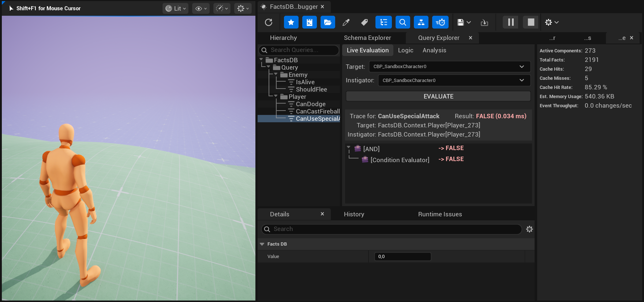Click the Details Search field
The height and width of the screenshot is (302, 644).
pos(392,229)
